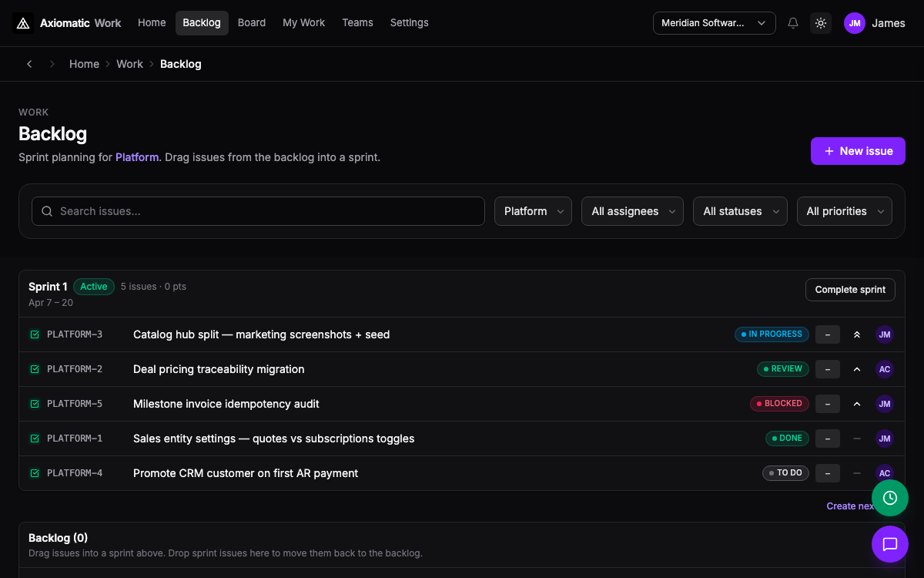Toggle the light/dark theme icon

pos(821,23)
